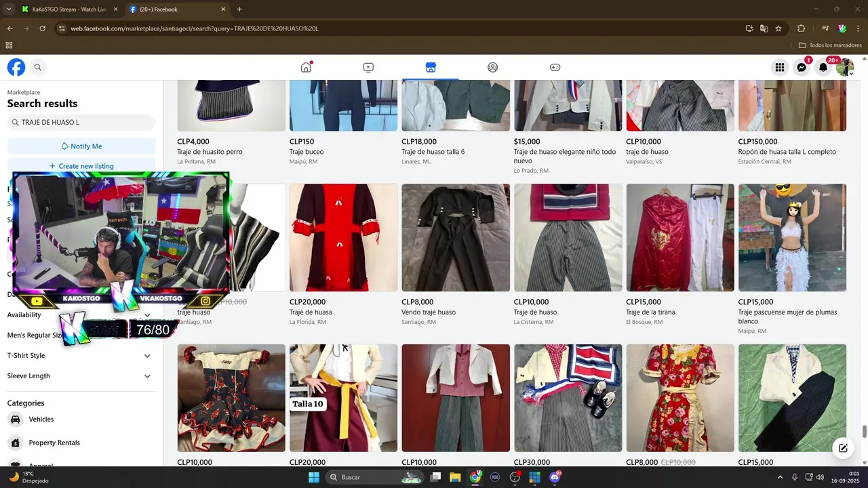The width and height of the screenshot is (868, 488).
Task: Open Traje pascuense mujer de plumas blanco photo
Action: pos(792,238)
